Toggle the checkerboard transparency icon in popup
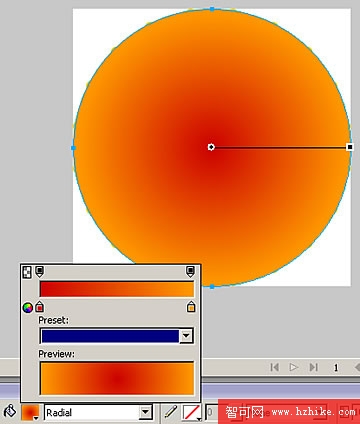Image resolution: width=360 pixels, height=424 pixels. pos(27,272)
